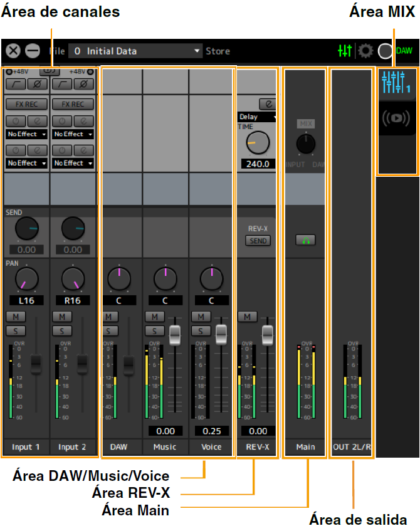Mute the Music channel
The height and width of the screenshot is (526, 420).
point(154,317)
